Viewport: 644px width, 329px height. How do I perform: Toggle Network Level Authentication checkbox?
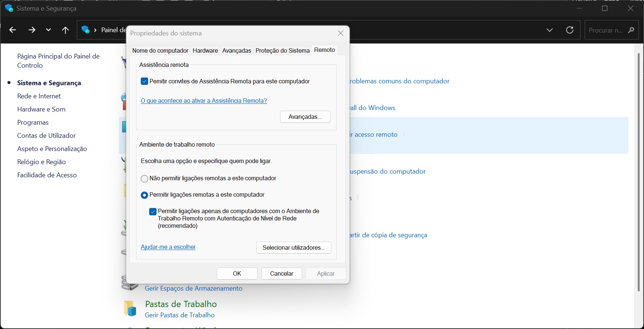pyautogui.click(x=153, y=212)
